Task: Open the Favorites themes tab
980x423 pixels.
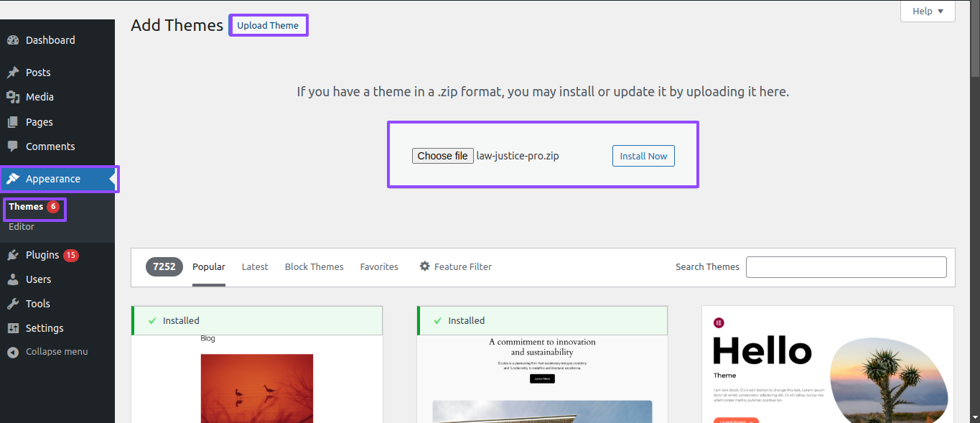Action: [x=379, y=266]
